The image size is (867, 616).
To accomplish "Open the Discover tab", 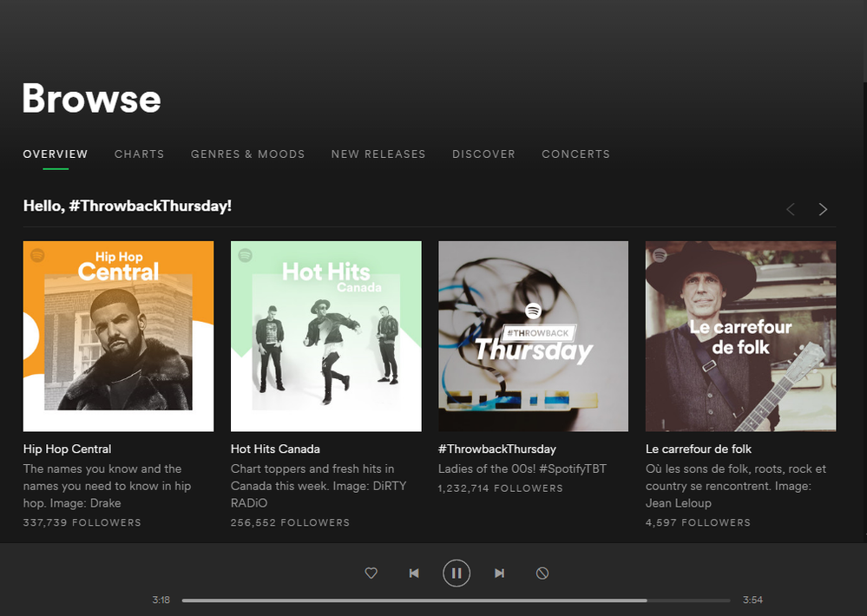I will click(x=483, y=154).
